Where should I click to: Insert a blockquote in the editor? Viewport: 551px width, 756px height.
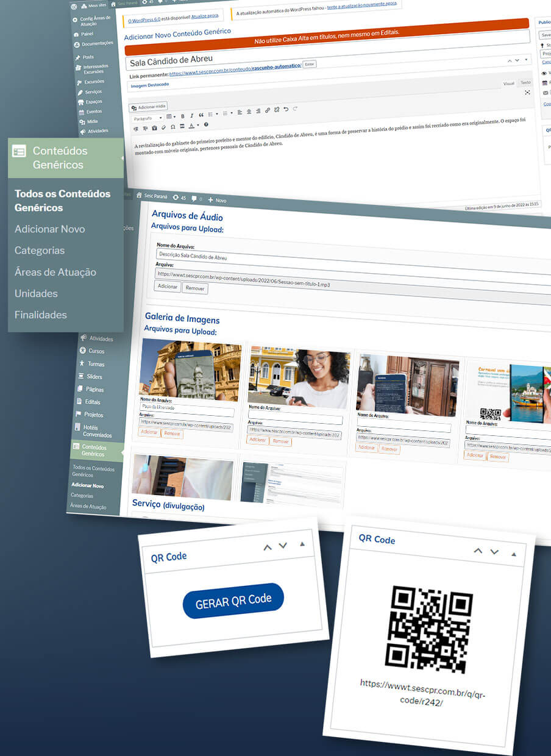[201, 115]
